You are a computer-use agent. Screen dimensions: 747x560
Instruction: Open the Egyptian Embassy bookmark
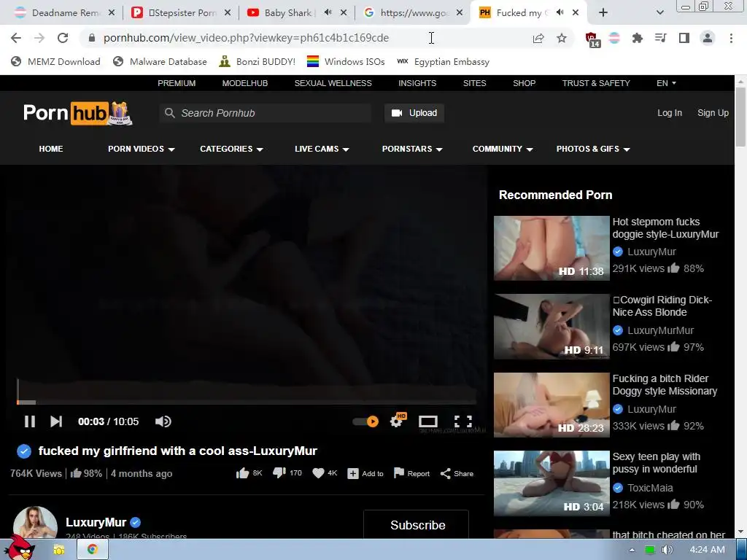point(443,62)
